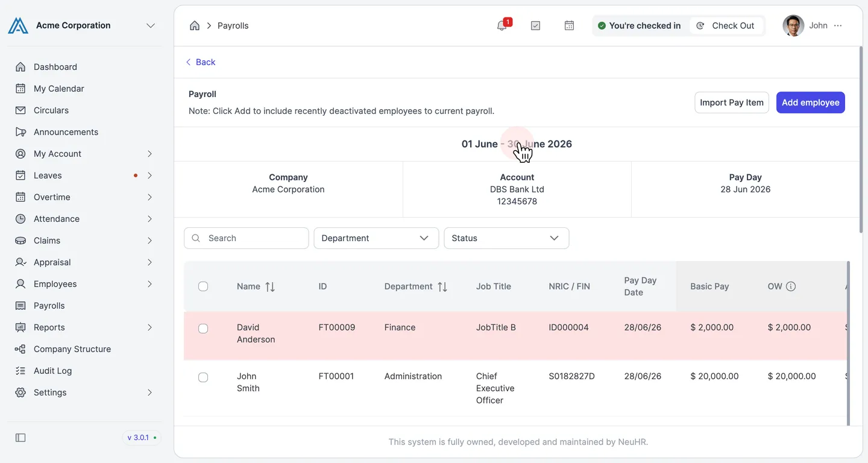The width and height of the screenshot is (868, 463).
Task: Click the '$ 20,000.00' Basic Pay cell
Action: click(x=714, y=376)
